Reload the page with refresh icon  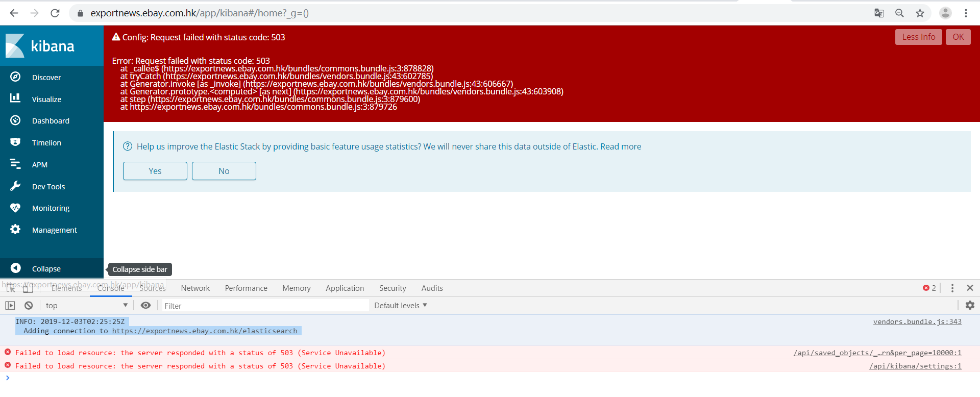55,13
